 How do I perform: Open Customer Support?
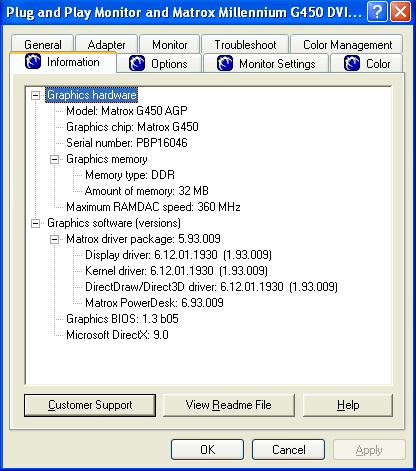pyautogui.click(x=90, y=405)
